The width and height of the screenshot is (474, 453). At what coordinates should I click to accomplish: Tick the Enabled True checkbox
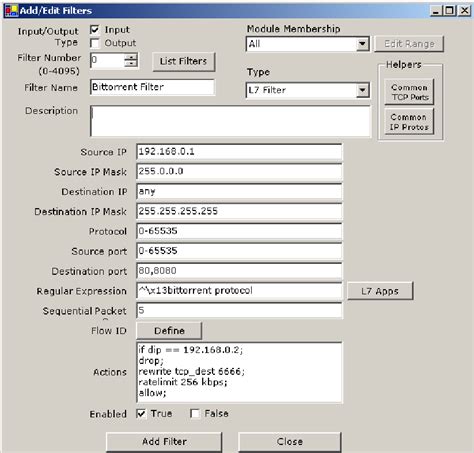pyautogui.click(x=141, y=414)
